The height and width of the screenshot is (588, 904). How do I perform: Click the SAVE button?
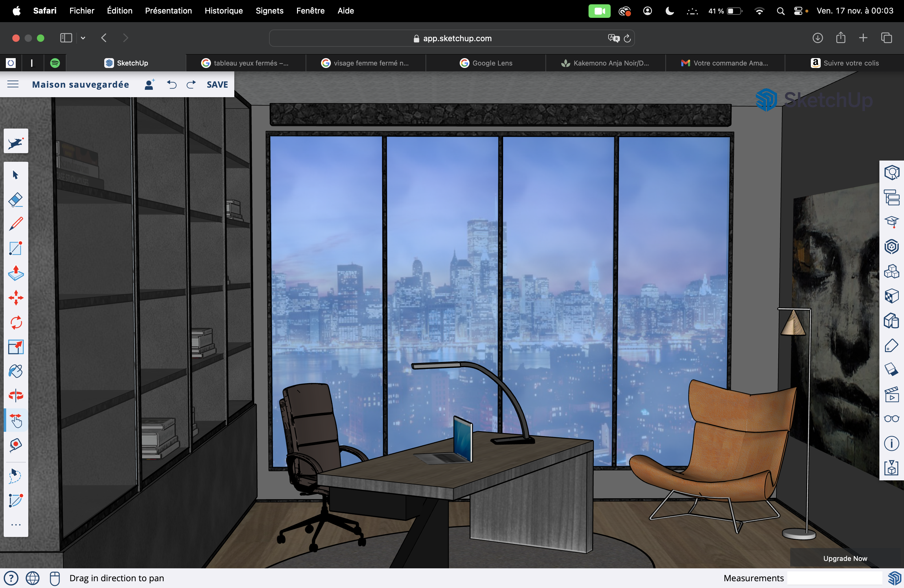click(217, 84)
